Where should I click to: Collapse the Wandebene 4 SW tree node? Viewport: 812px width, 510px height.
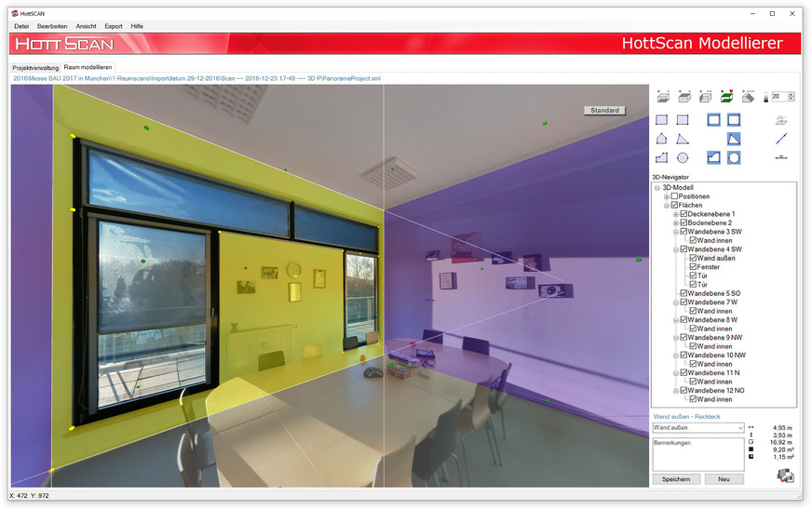coord(676,249)
